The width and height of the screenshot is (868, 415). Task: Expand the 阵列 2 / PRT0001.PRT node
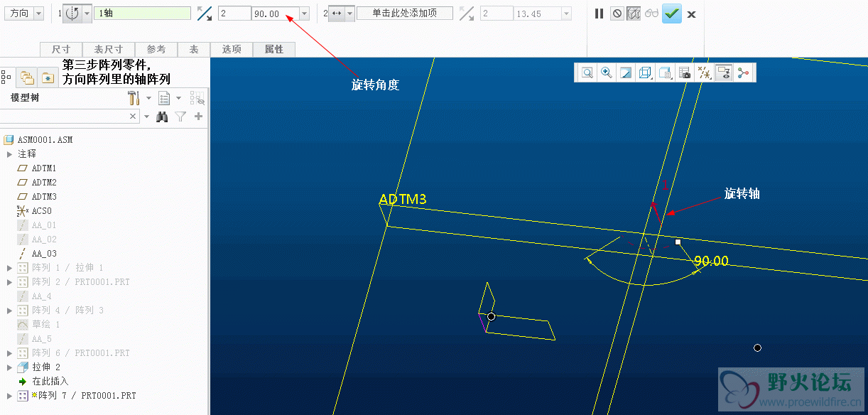point(9,282)
